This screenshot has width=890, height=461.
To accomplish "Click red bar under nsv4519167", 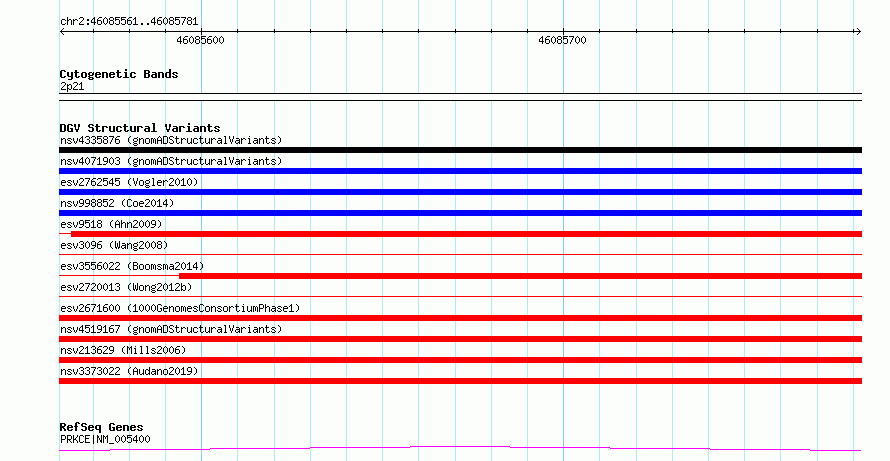I will click(460, 339).
